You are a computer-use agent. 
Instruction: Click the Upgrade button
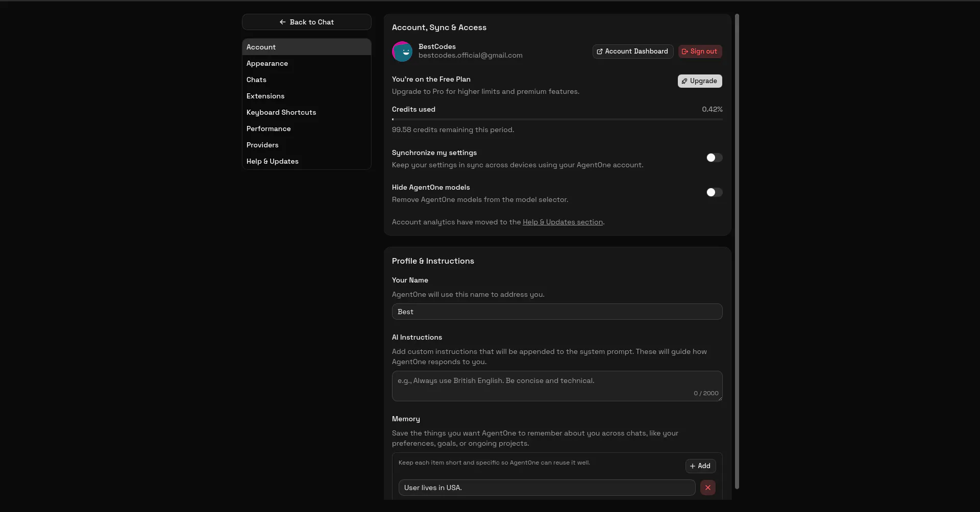(700, 81)
